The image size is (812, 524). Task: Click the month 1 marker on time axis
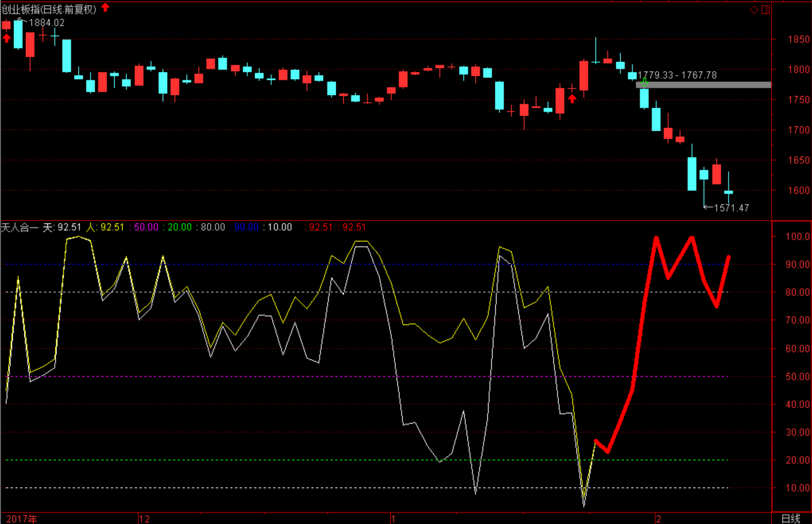[x=393, y=519]
